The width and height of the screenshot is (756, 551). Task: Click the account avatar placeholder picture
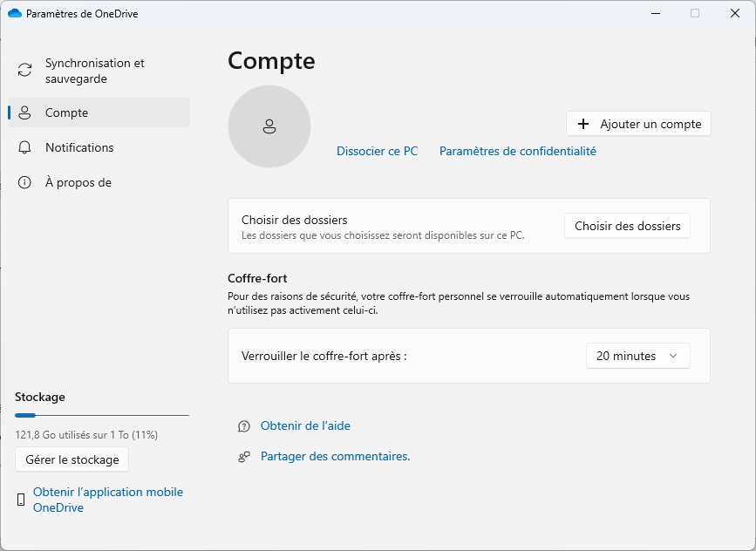pyautogui.click(x=269, y=126)
